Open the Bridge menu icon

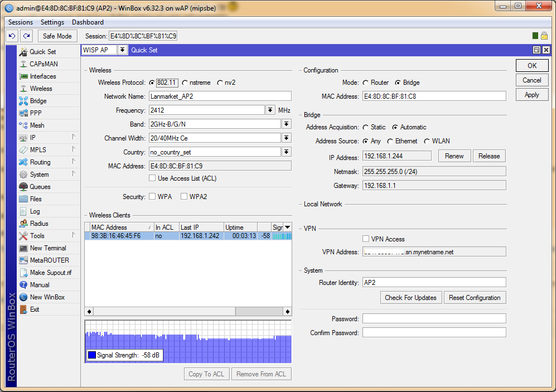tap(23, 101)
